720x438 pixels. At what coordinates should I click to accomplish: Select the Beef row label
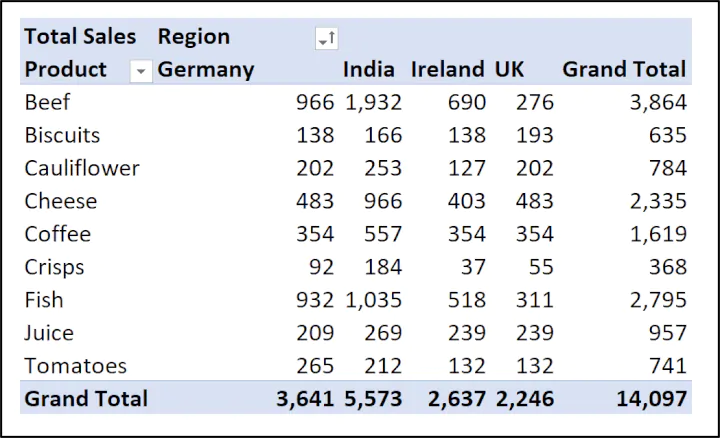tap(47, 102)
